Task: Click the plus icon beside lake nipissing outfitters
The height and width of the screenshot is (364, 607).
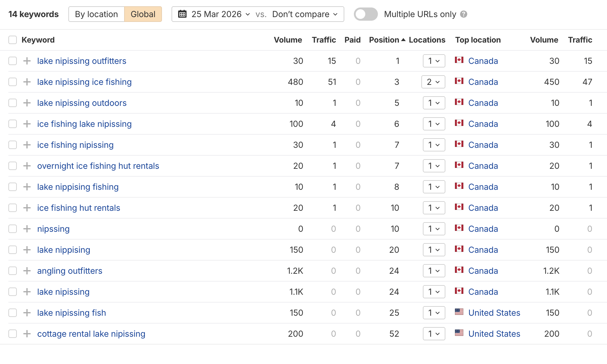Action: pyautogui.click(x=27, y=61)
